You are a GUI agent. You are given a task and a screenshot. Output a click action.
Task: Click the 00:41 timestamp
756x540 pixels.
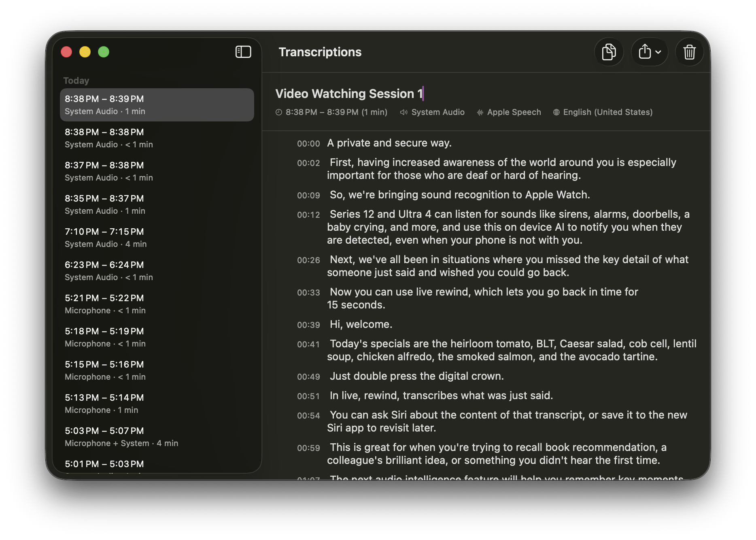point(308,344)
